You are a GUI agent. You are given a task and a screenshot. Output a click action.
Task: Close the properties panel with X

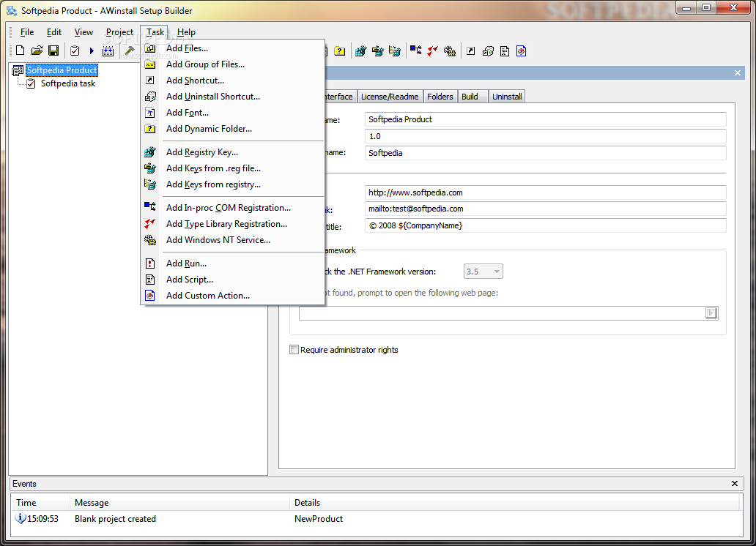pos(738,72)
